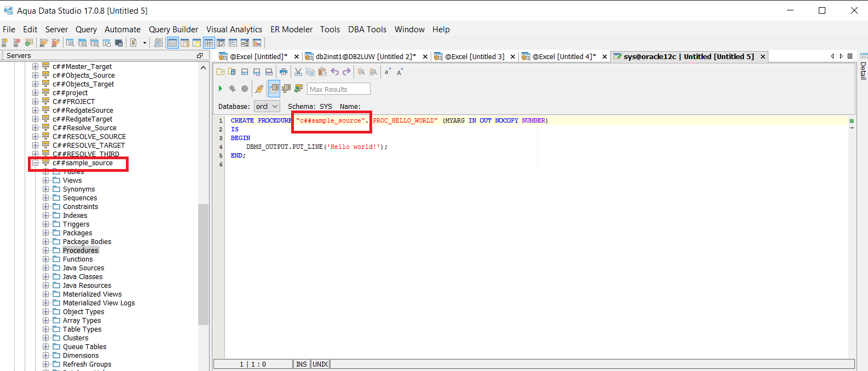The height and width of the screenshot is (371, 868).
Task: Click the Save As icon with dots
Action: click(x=257, y=72)
